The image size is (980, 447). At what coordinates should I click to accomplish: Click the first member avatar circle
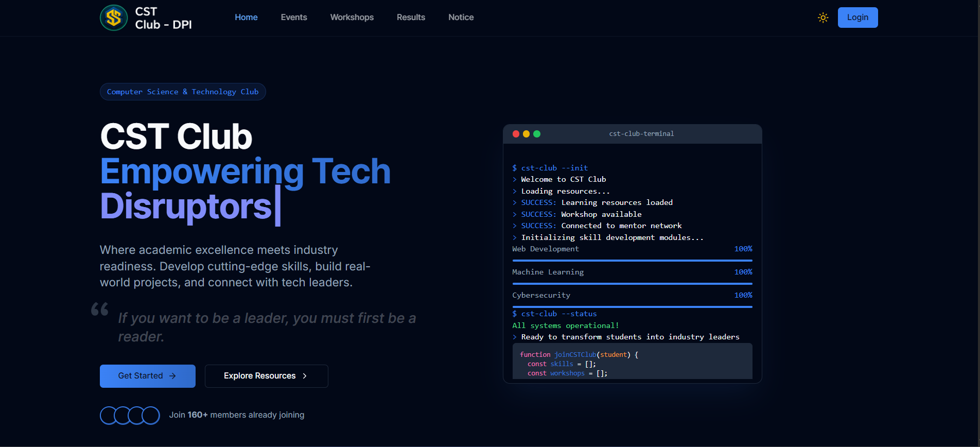point(108,416)
